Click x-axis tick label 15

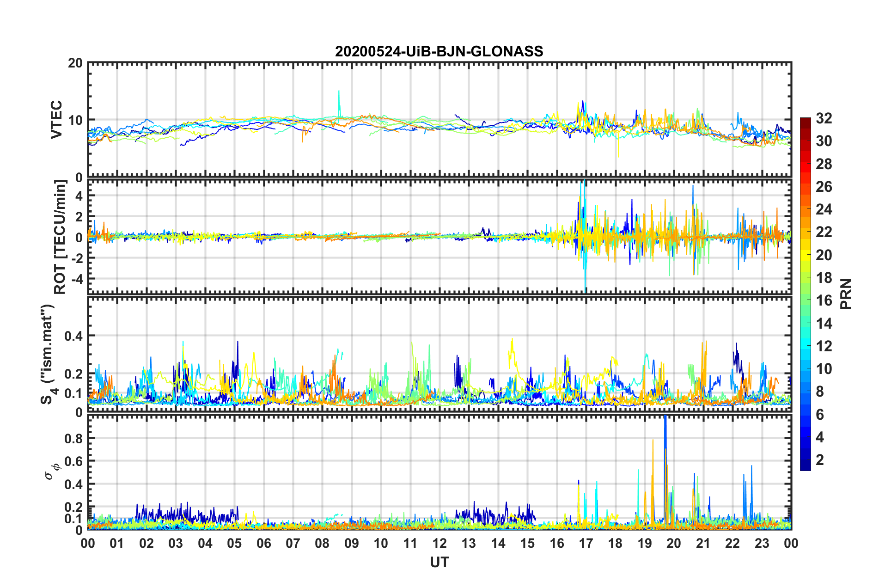point(527,544)
